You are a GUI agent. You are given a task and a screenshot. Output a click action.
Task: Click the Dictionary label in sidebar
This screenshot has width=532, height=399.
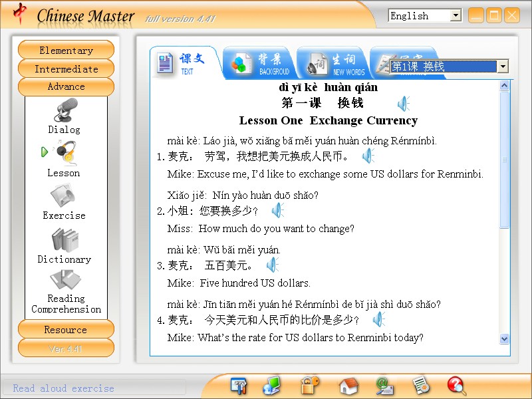65,259
